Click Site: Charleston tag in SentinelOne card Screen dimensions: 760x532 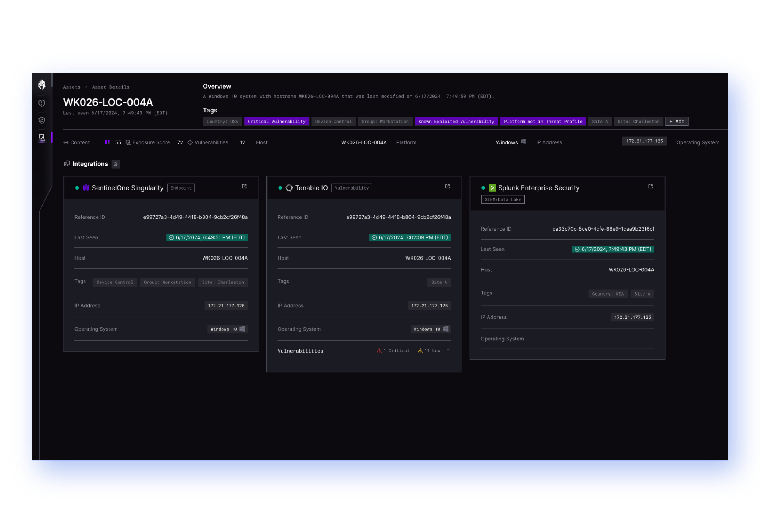coord(223,282)
